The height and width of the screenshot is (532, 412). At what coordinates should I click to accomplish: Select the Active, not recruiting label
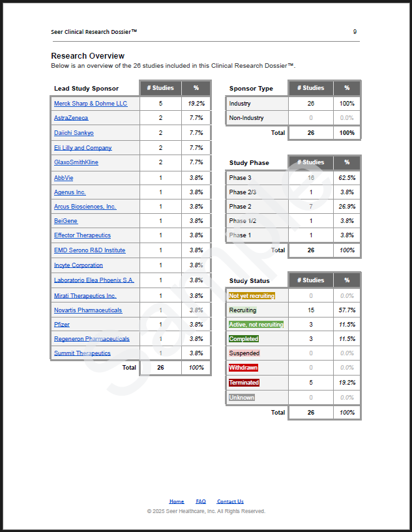pyautogui.click(x=256, y=325)
